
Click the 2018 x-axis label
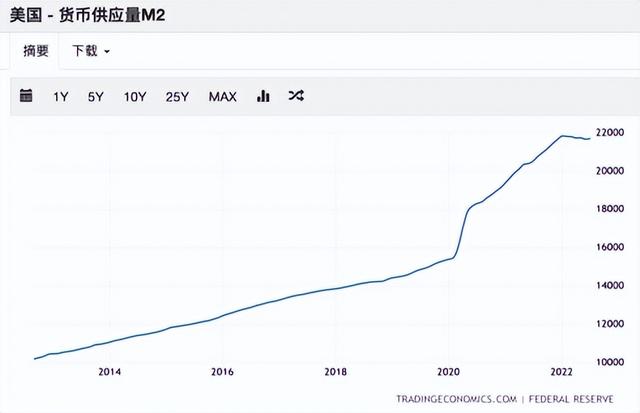point(336,372)
